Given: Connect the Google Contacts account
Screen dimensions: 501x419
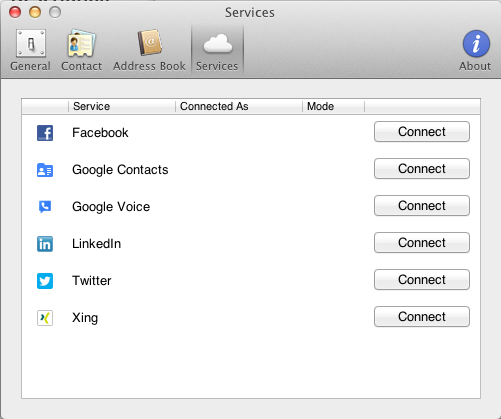Looking at the screenshot, I should 422,169.
